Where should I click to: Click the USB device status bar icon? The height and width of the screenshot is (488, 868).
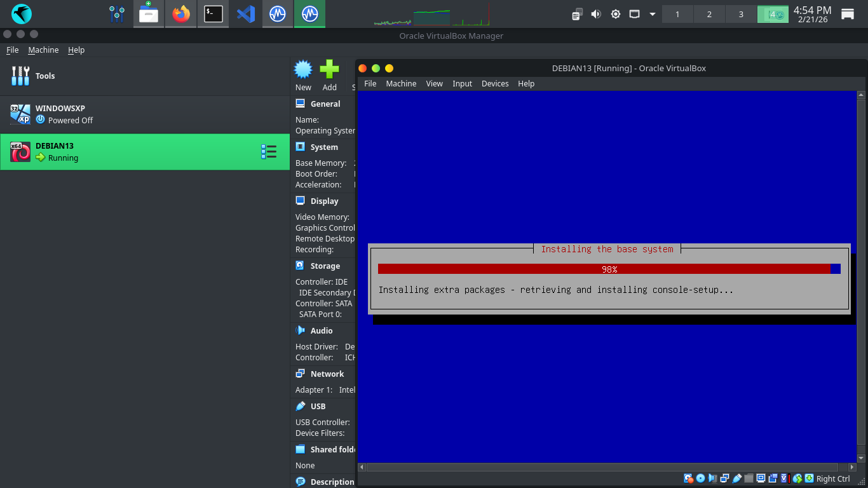(x=736, y=478)
